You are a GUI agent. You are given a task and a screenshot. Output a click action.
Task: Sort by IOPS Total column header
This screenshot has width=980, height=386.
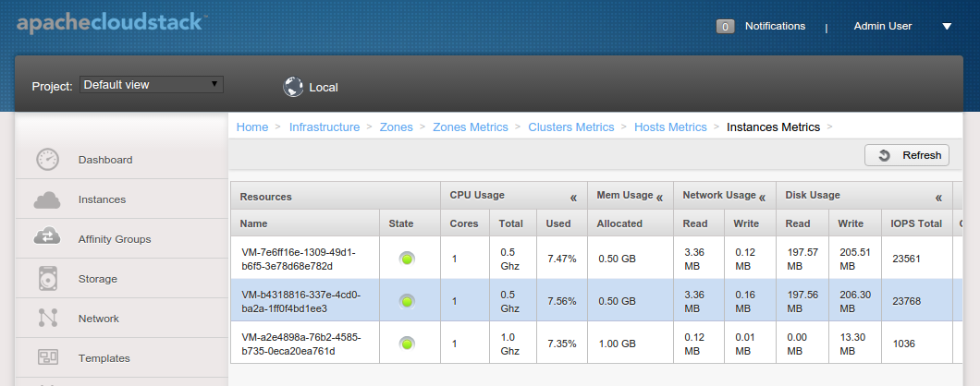(x=916, y=223)
